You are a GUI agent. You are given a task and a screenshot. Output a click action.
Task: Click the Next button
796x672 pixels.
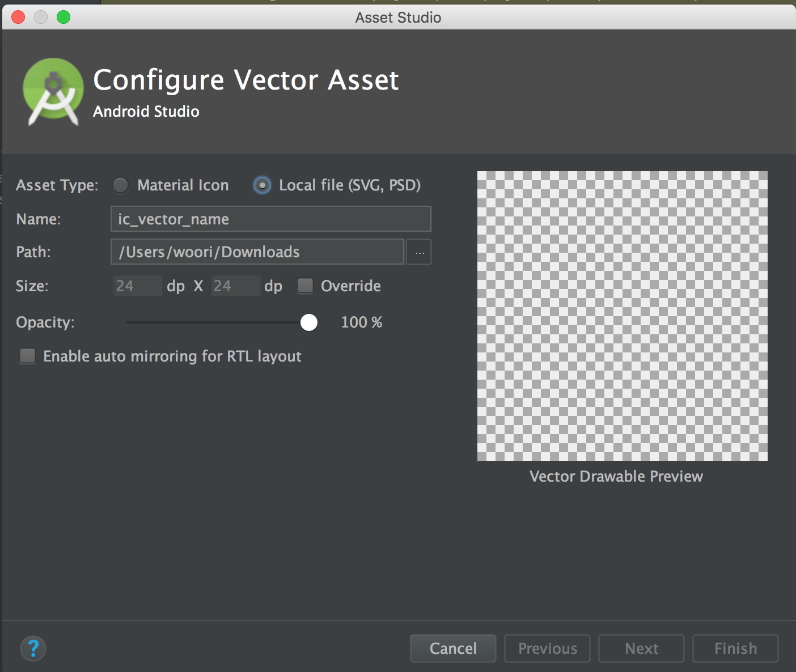641,648
